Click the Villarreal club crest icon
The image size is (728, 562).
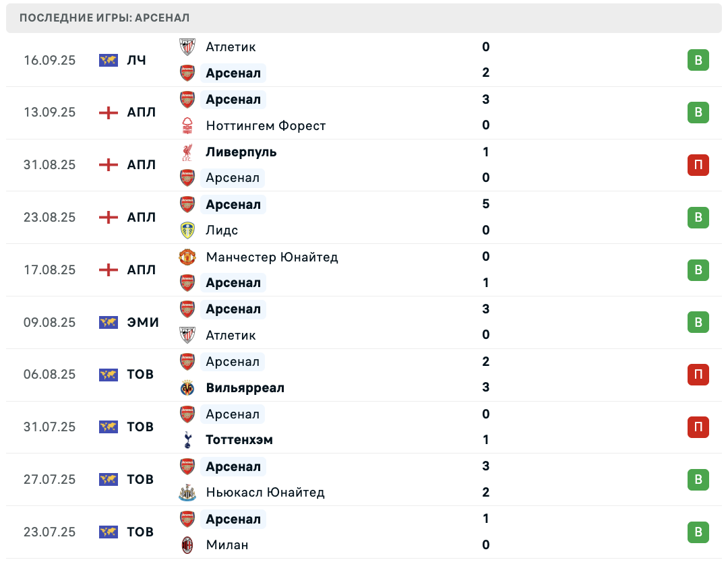(187, 387)
